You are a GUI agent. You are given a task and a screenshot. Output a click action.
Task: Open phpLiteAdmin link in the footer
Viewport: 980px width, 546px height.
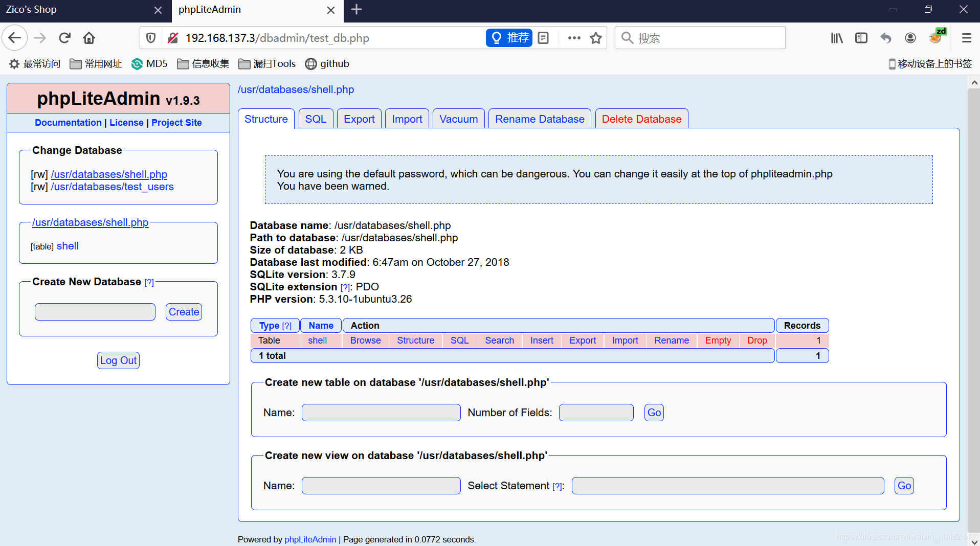pos(310,539)
